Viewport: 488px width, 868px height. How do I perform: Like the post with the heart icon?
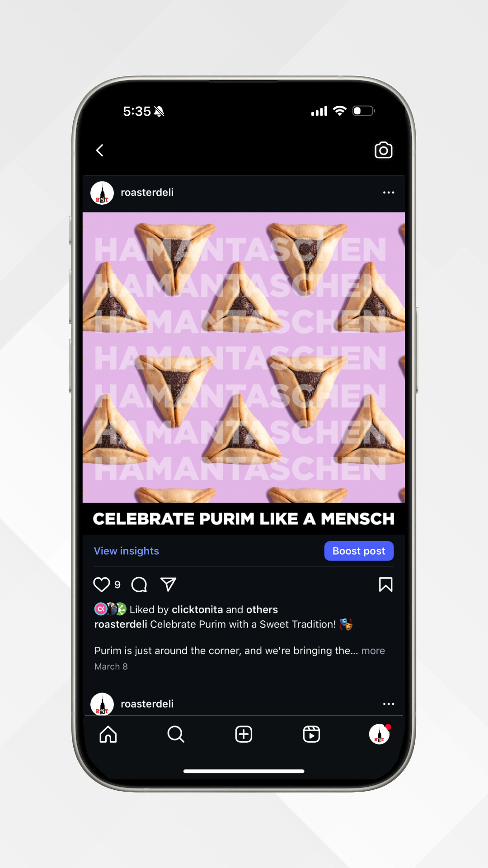point(102,585)
